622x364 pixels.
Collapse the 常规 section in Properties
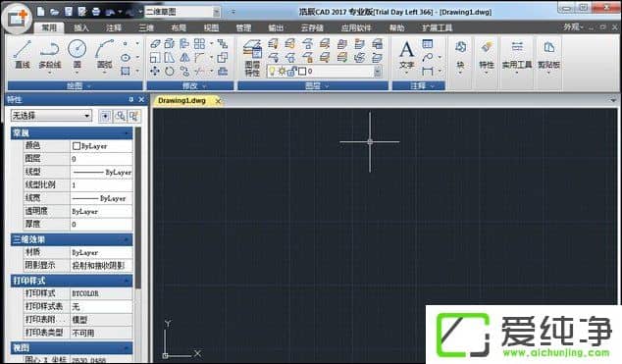(72, 132)
